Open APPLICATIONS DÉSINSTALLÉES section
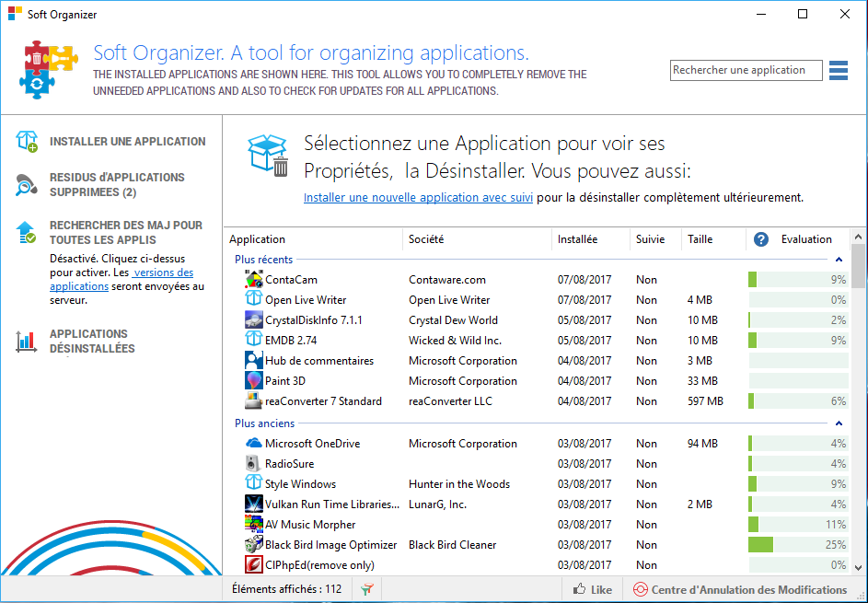This screenshot has height=603, width=868. [x=92, y=342]
